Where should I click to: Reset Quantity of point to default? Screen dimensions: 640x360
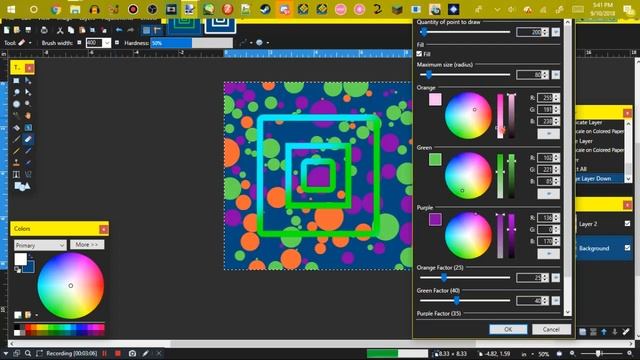[x=556, y=32]
